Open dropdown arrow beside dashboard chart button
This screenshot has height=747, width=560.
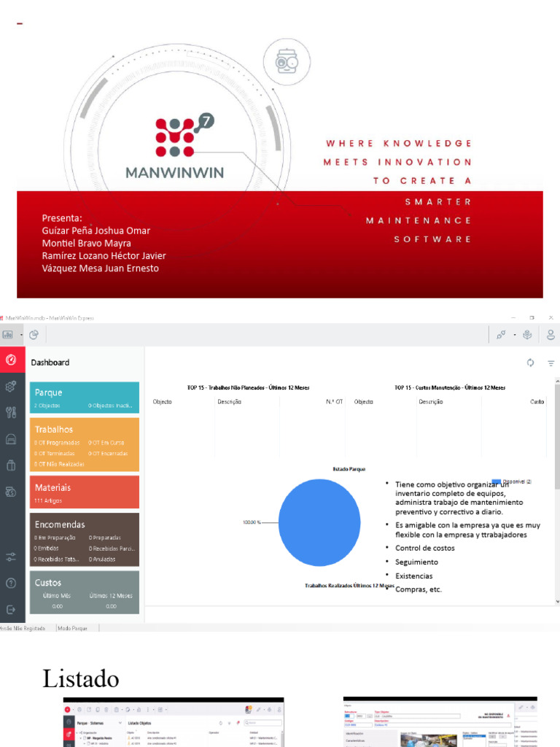21,335
